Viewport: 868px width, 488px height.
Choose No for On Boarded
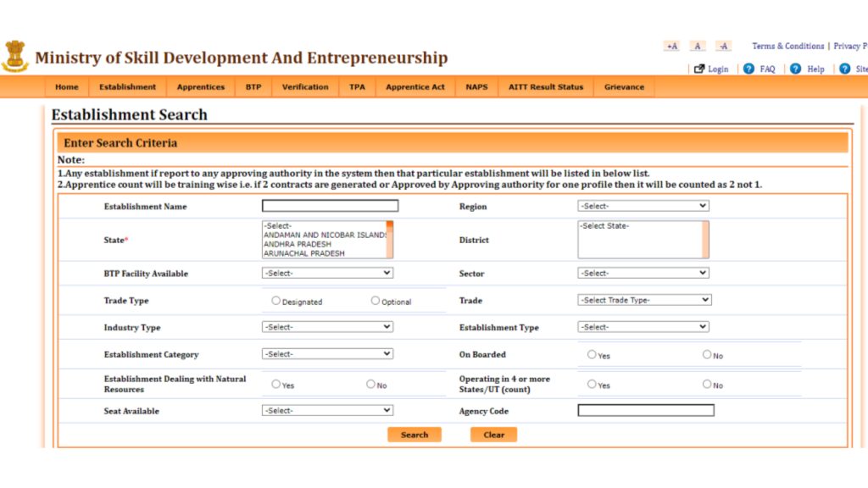click(x=707, y=354)
